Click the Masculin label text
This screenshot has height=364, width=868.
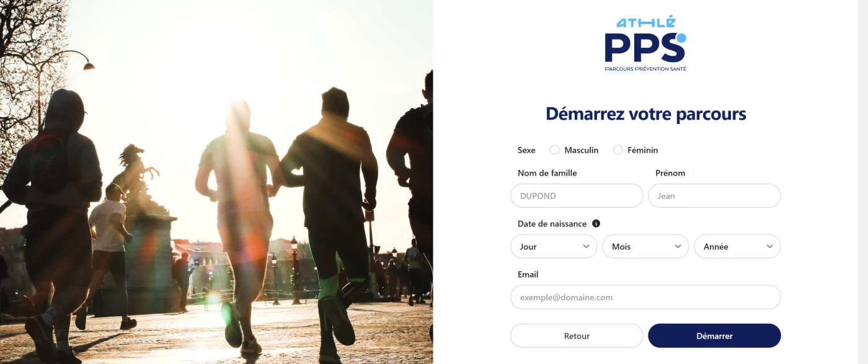[582, 150]
